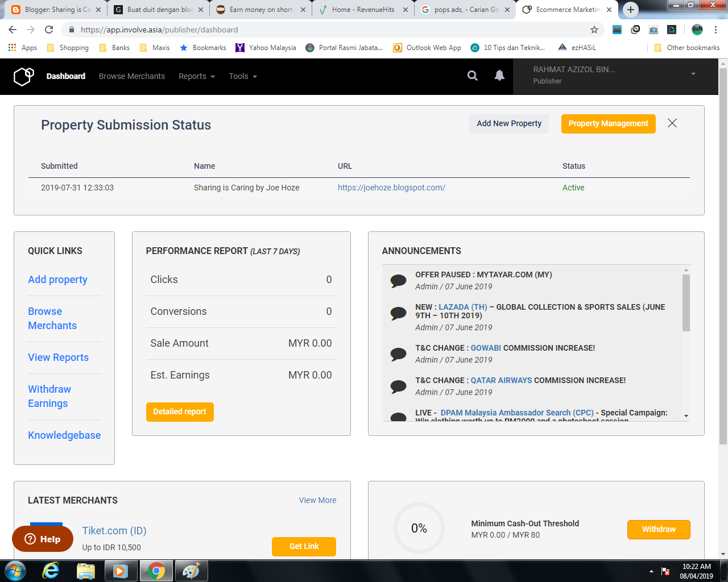Click the Add New Property button
Screen dimensions: 728x582
coord(509,123)
